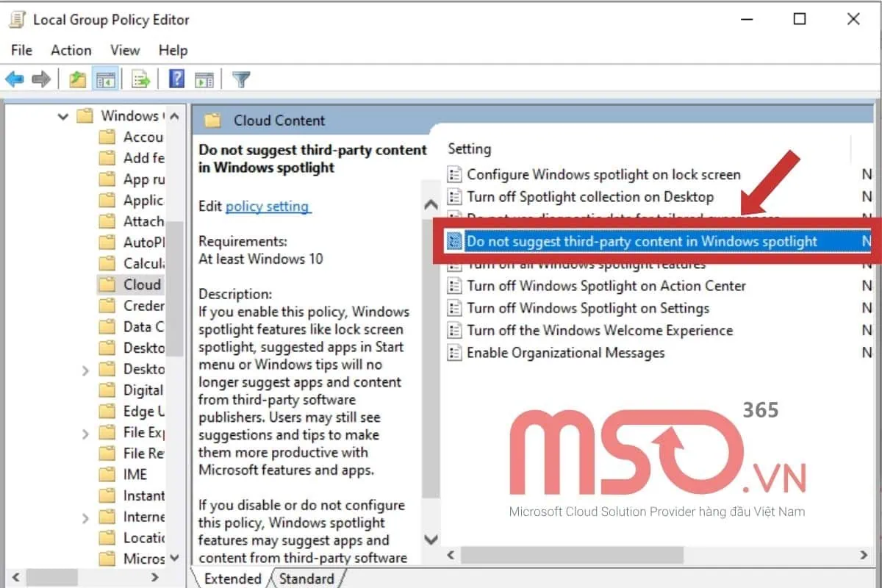Click the policy setting link
Image resolution: width=882 pixels, height=588 pixels.
point(268,207)
